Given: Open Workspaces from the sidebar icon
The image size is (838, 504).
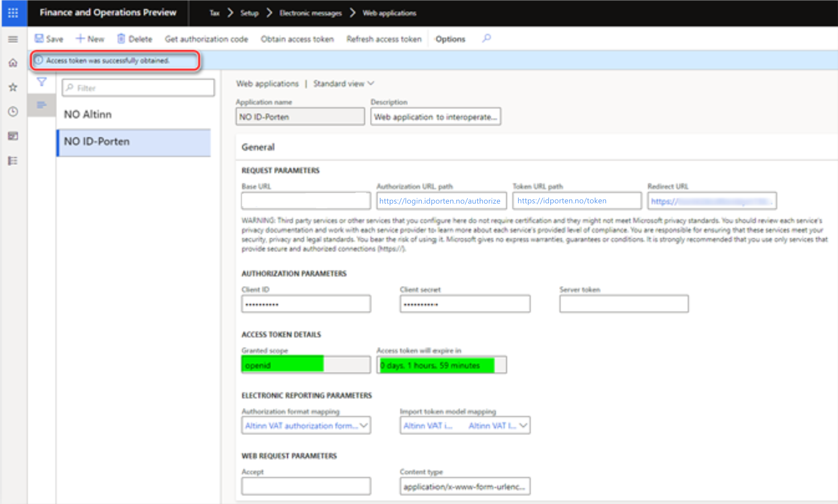Looking at the screenshot, I should (x=13, y=136).
